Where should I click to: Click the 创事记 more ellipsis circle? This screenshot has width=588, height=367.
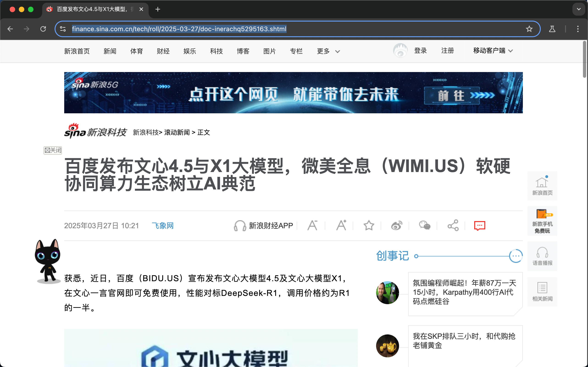[x=516, y=256]
